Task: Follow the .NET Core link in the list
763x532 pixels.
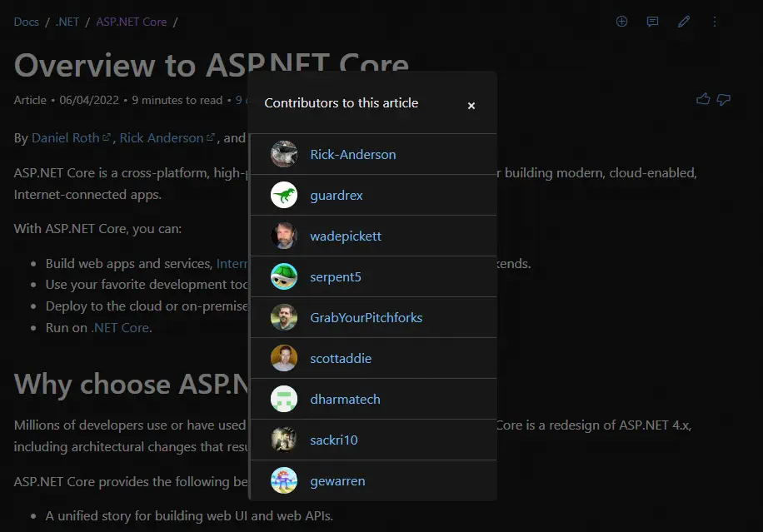Action: pos(121,327)
